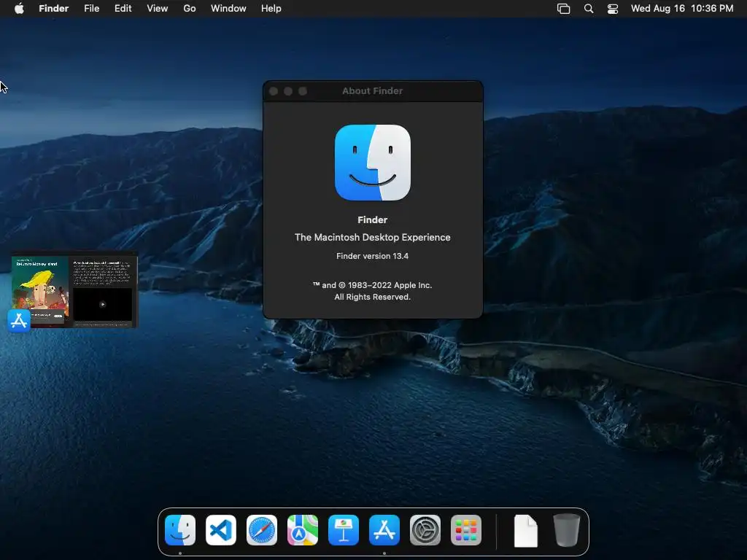Click the Stage Manager icon in menu bar
This screenshot has height=560, width=747.
(x=564, y=9)
